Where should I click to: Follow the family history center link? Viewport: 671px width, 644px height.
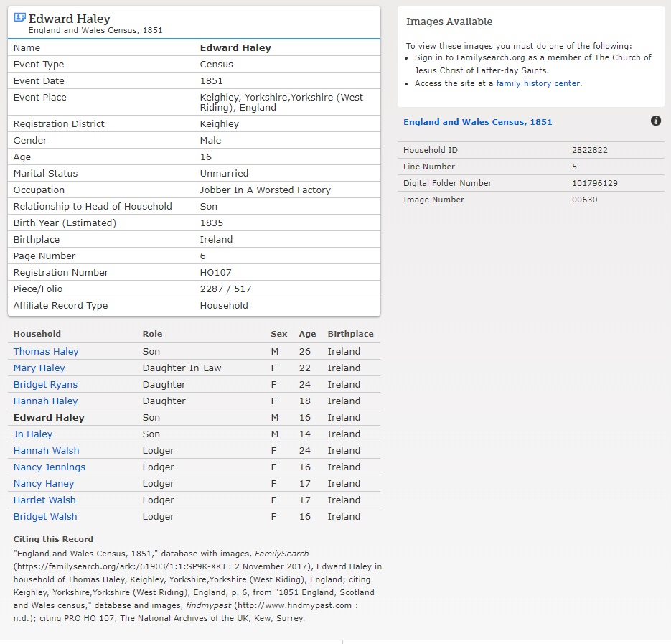pos(538,83)
